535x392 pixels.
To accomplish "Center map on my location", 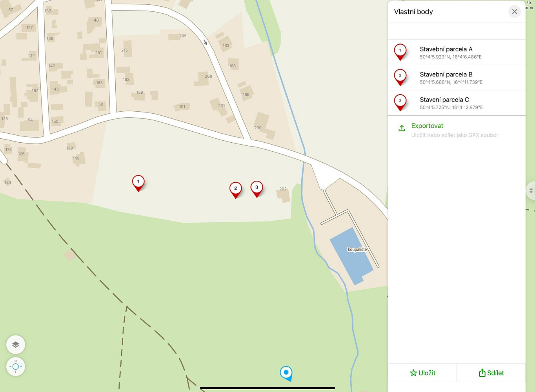I will 16,367.
